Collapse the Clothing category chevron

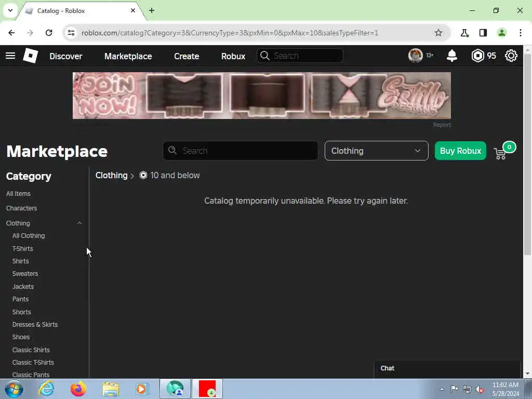(x=79, y=223)
